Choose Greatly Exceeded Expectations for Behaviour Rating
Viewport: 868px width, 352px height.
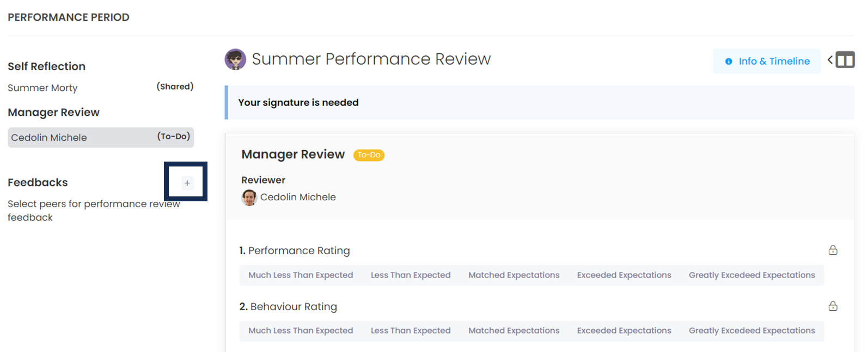point(751,331)
